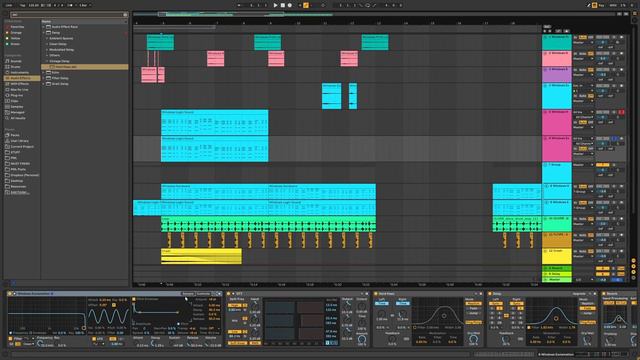Click the Dry/Wet knob on last Delay
The width and height of the screenshot is (640, 360).
coord(588,339)
